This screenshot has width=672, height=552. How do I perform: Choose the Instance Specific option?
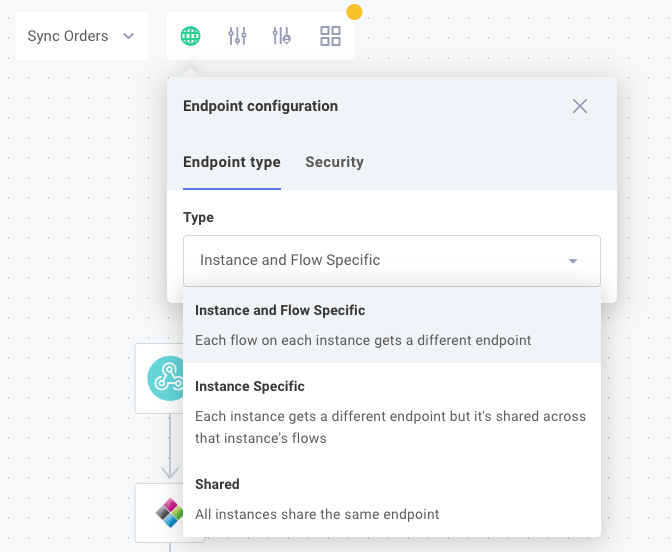(392, 412)
